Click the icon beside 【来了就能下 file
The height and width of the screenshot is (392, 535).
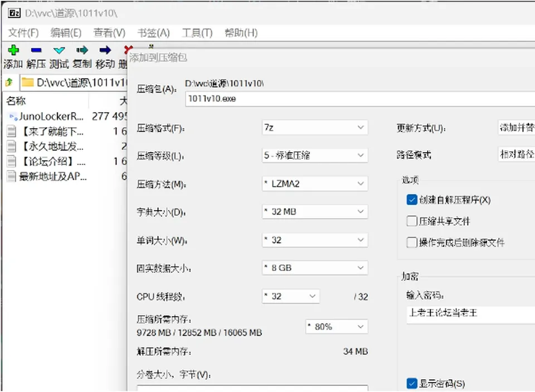coord(12,132)
